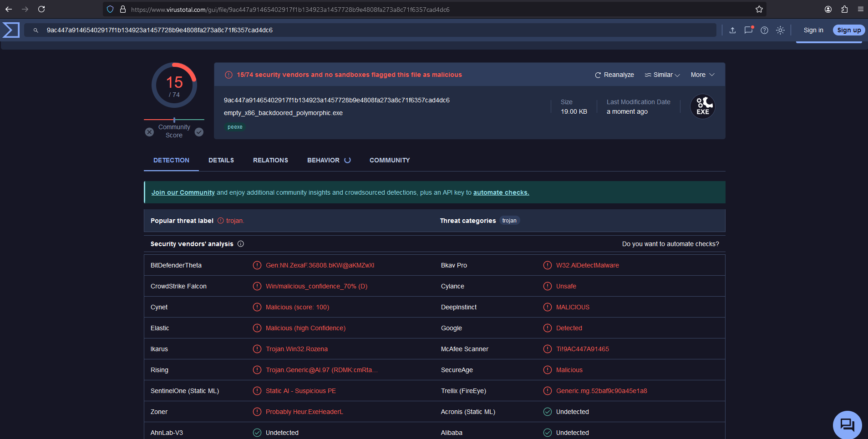Screen dimensions: 868x439
Task: Click the check icon for Acronis (Static ML)
Action: (548, 412)
